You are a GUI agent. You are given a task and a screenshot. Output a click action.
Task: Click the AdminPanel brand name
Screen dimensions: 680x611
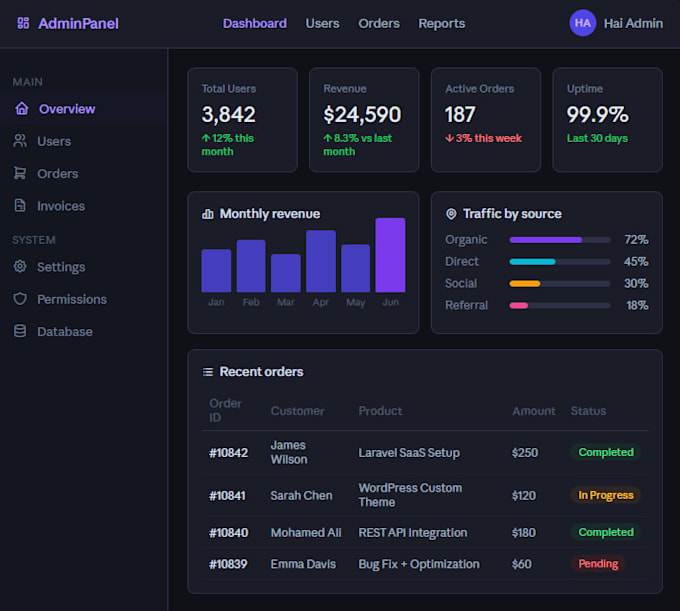point(78,23)
